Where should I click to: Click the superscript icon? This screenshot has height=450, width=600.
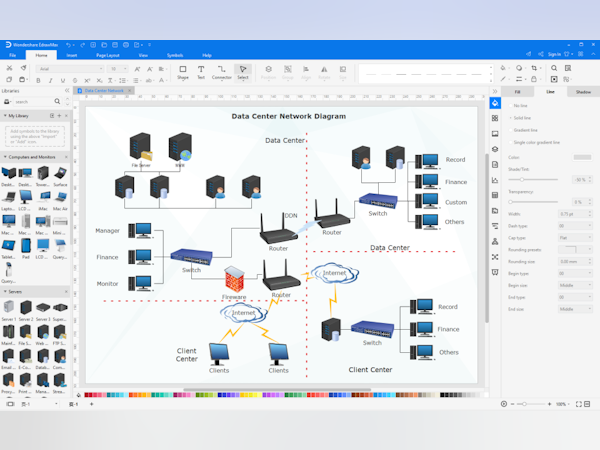[x=87, y=80]
